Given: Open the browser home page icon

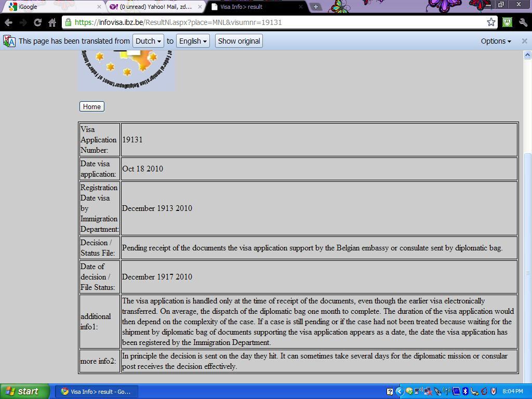Looking at the screenshot, I should pyautogui.click(x=52, y=23).
